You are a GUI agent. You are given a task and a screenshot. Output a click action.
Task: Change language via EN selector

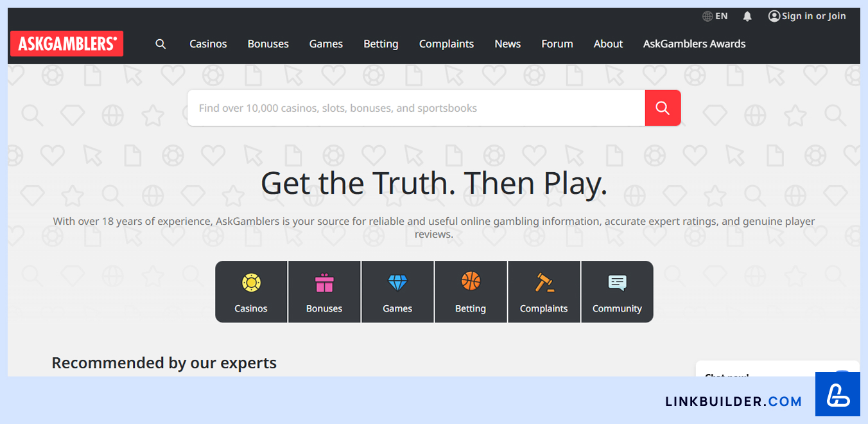tap(722, 16)
